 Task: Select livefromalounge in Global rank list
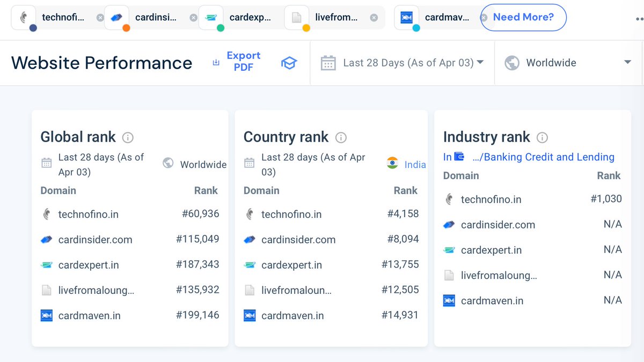pos(97,291)
